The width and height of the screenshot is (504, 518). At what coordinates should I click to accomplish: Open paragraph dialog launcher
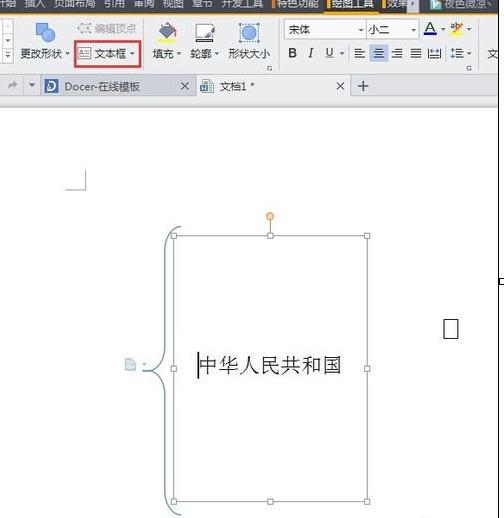[469, 68]
